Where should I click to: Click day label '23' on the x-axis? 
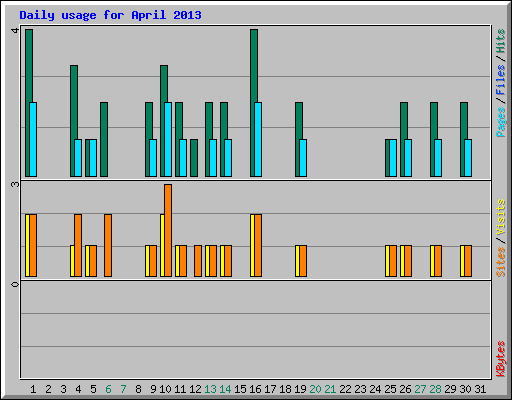(360, 389)
